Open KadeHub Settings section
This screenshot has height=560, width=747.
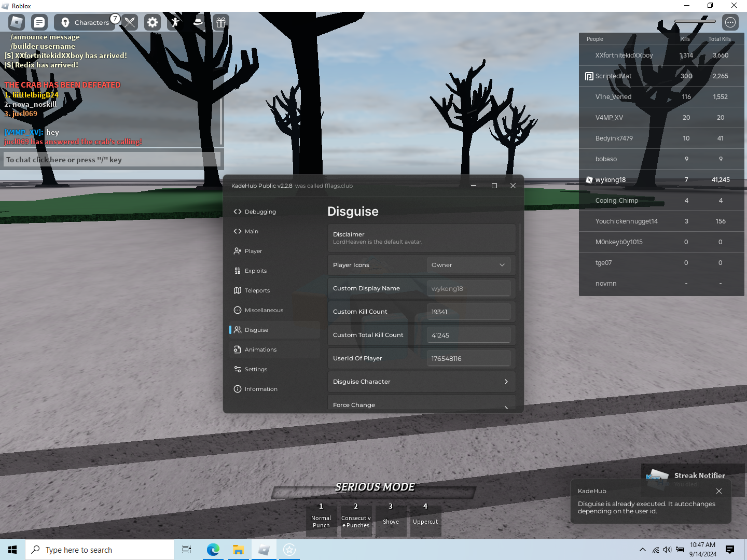point(274,369)
